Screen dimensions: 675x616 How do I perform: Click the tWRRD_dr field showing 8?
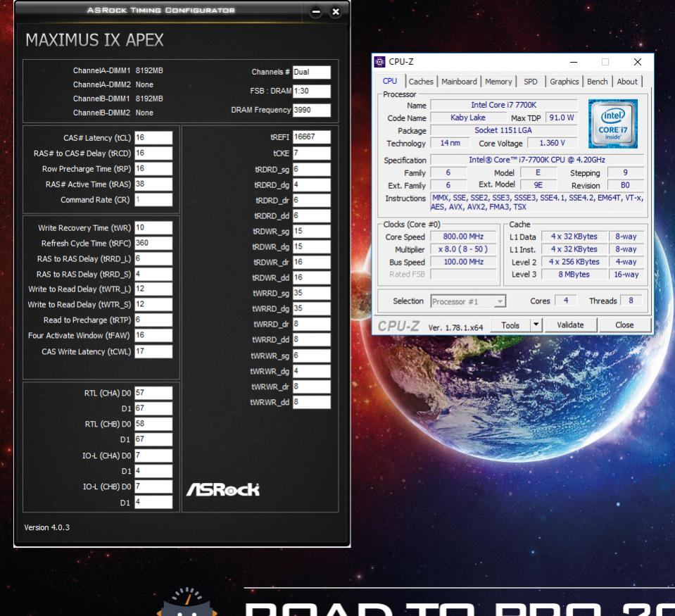(x=312, y=324)
